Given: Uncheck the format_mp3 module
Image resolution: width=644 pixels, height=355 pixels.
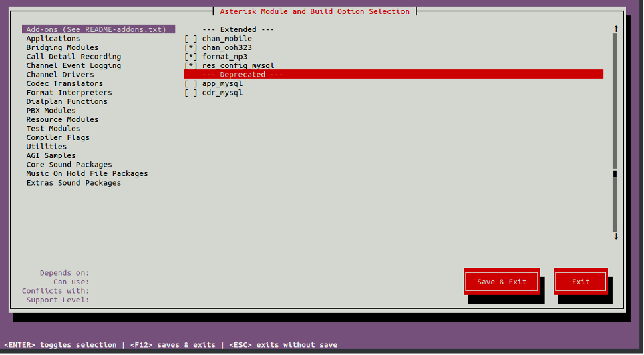Looking at the screenshot, I should pyautogui.click(x=191, y=57).
